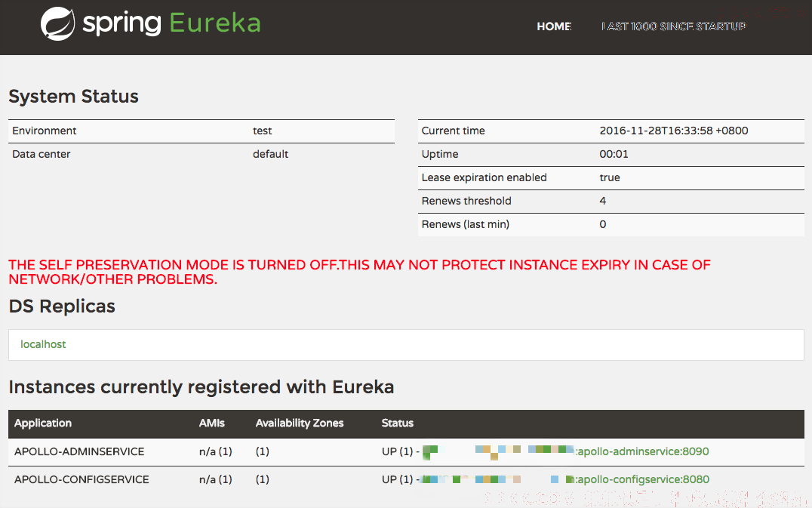Select the Renews threshold label

click(466, 201)
